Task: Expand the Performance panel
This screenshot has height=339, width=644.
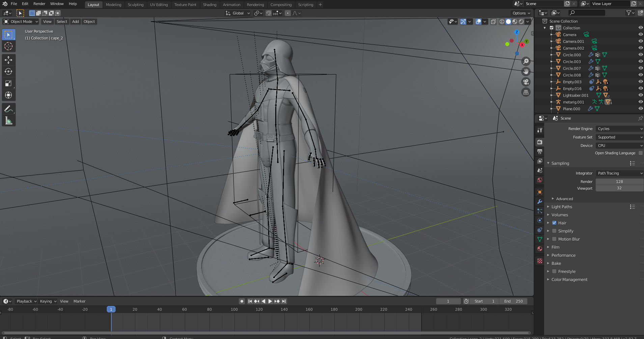Action: (563, 255)
